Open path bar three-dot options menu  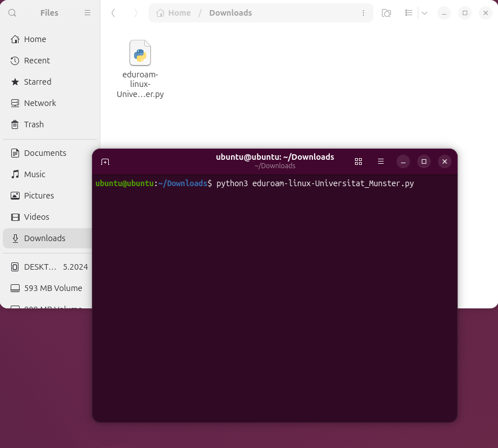point(363,13)
